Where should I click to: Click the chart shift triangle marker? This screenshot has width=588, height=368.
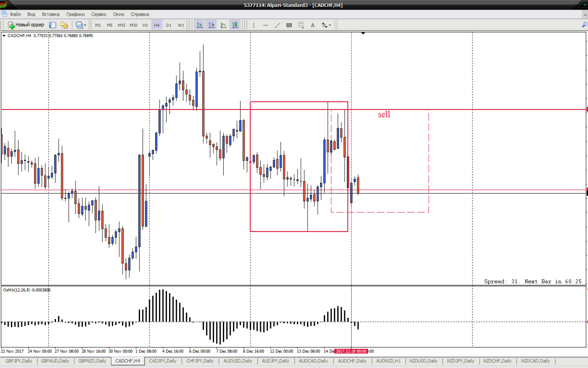pos(363,34)
